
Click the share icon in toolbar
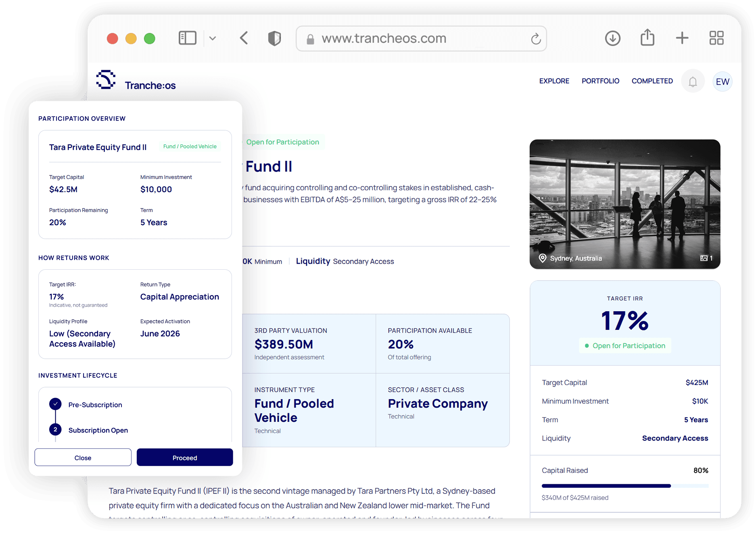[647, 37]
